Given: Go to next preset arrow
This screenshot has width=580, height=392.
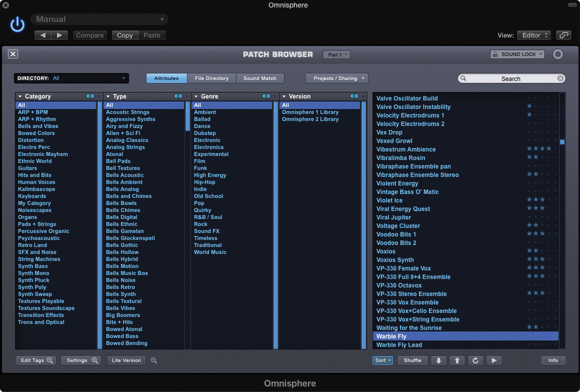Looking at the screenshot, I should coord(60,35).
